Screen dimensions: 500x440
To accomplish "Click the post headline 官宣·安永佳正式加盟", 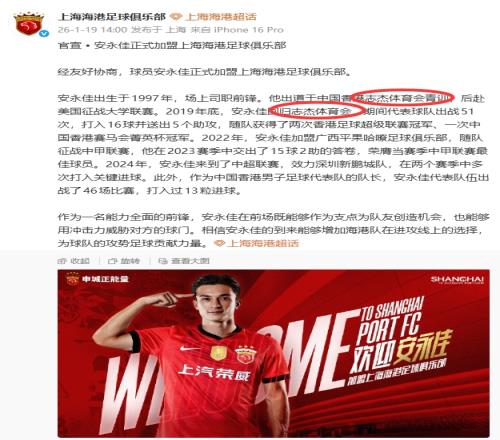I will (x=172, y=45).
